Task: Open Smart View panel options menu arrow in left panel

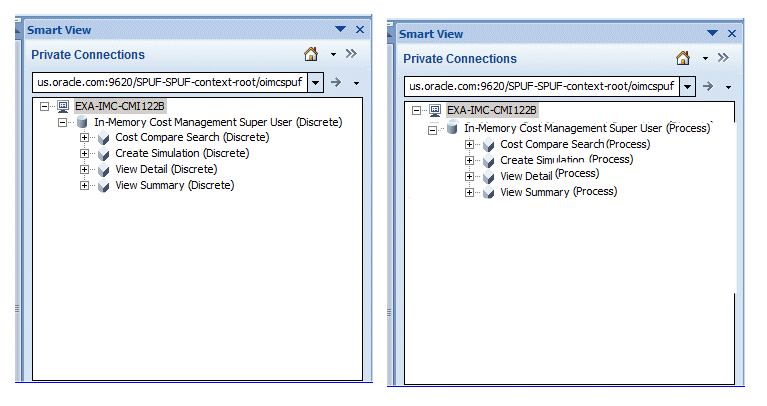Action: 340,29
